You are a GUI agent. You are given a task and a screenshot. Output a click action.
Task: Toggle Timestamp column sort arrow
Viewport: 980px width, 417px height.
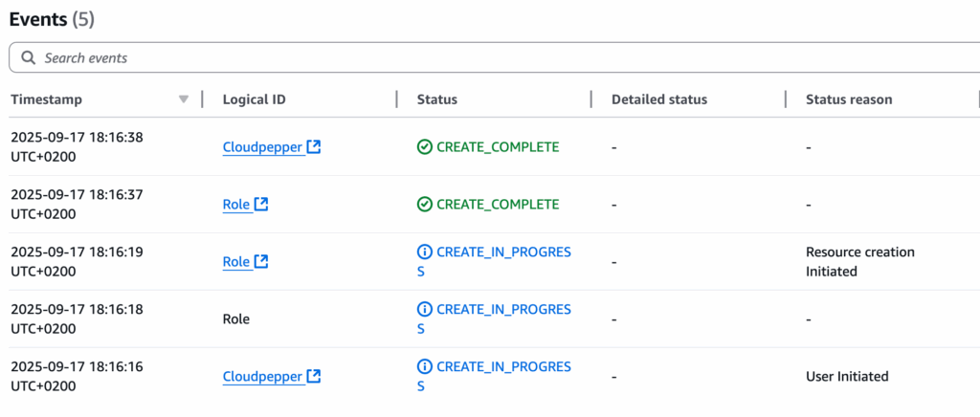(183, 99)
